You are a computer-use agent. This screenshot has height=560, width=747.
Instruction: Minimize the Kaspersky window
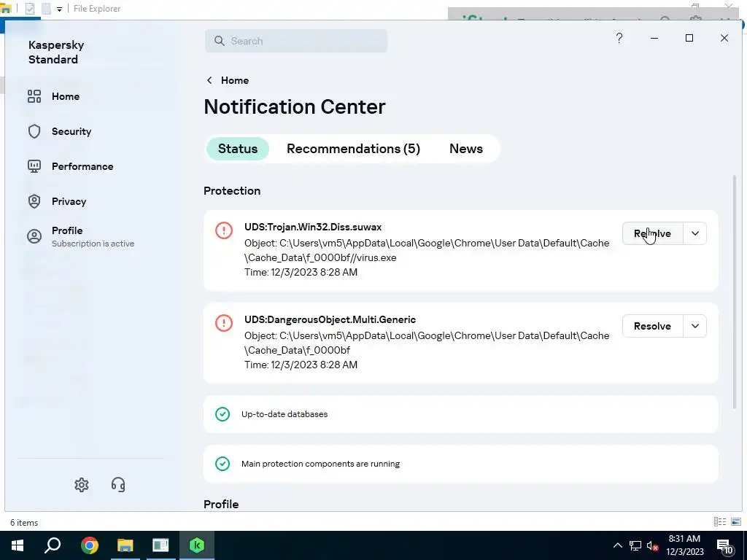(654, 38)
